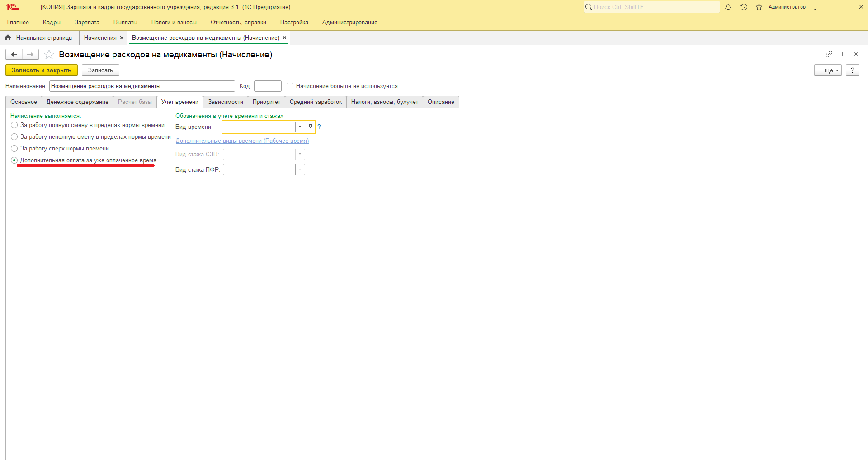Open notifications bell icon
Viewport: 868px width, 460px height.
(x=728, y=7)
